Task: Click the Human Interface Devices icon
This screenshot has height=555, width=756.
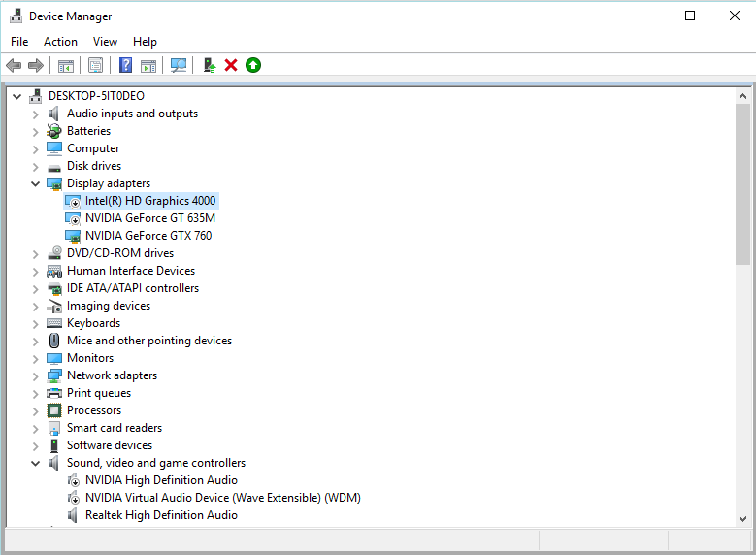Action: pyautogui.click(x=54, y=271)
